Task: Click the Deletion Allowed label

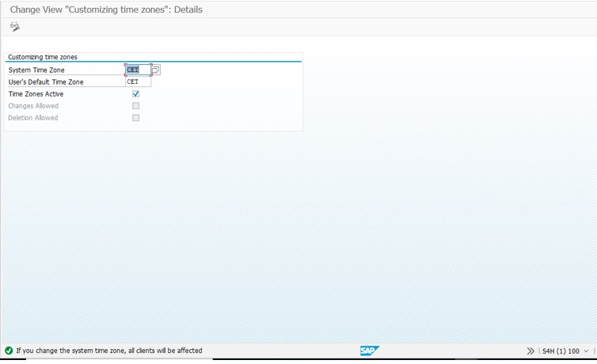Action: (x=33, y=118)
